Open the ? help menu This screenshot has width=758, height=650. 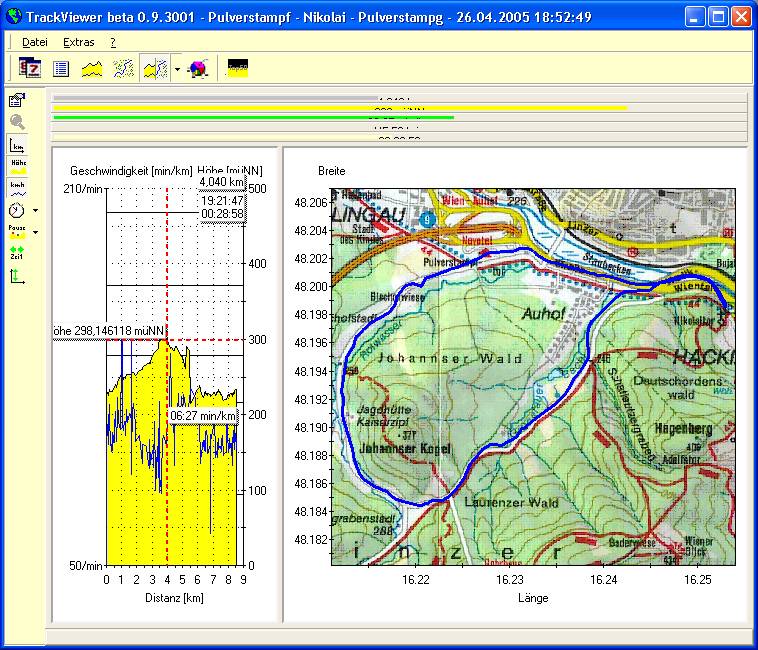[x=113, y=42]
